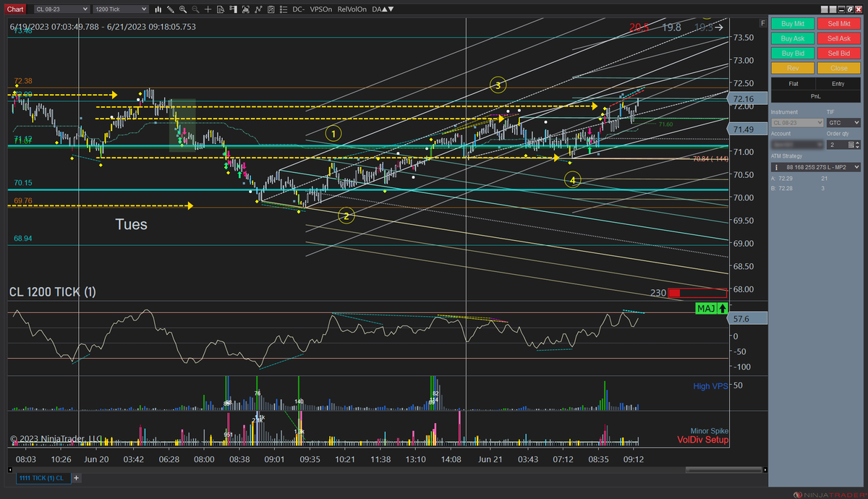The width and height of the screenshot is (868, 499).
Task: Click the ATM strategy info 'i' icon
Action: pyautogui.click(x=777, y=167)
